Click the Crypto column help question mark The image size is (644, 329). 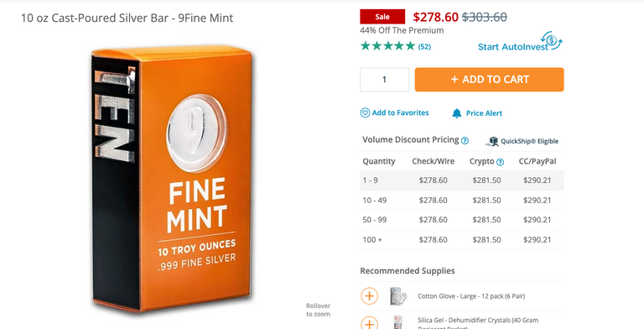[500, 162]
